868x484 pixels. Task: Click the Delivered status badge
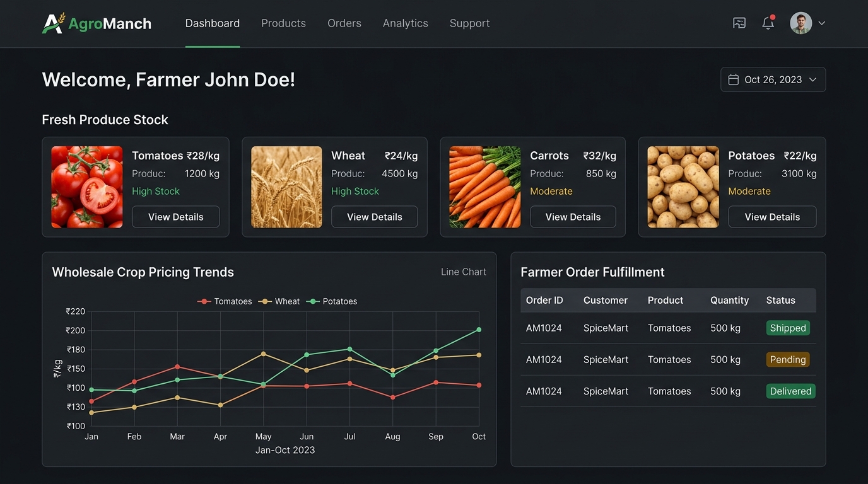[790, 391]
